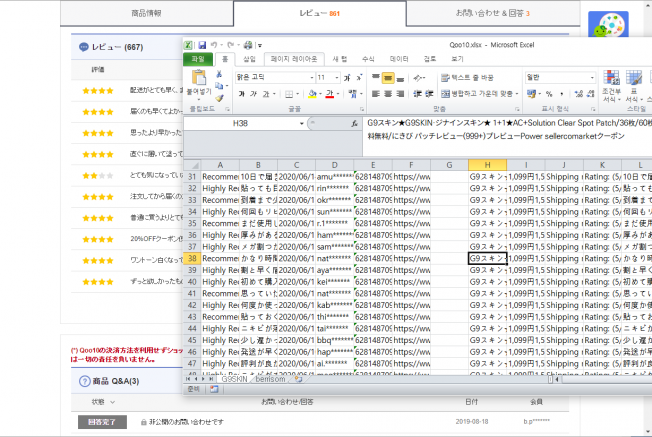Toggle Underline formatting in the font group
This screenshot has height=437, width=652.
[266, 95]
